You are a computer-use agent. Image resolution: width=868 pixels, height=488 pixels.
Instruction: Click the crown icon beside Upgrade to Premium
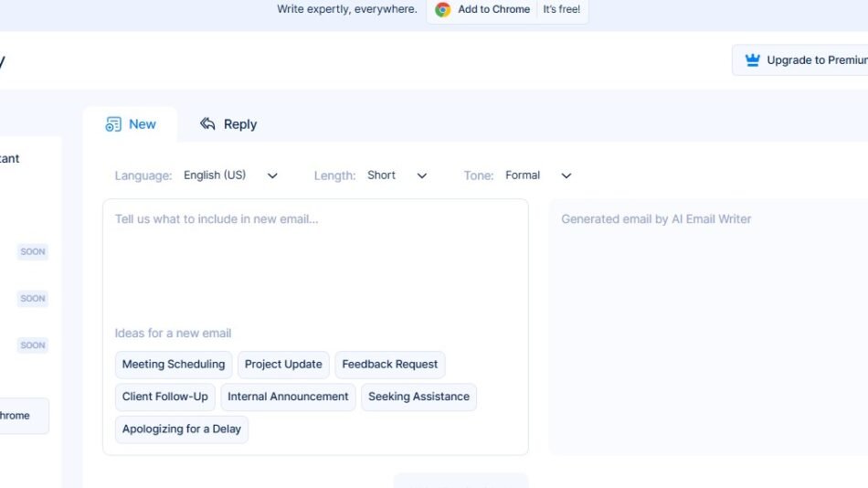pos(752,59)
